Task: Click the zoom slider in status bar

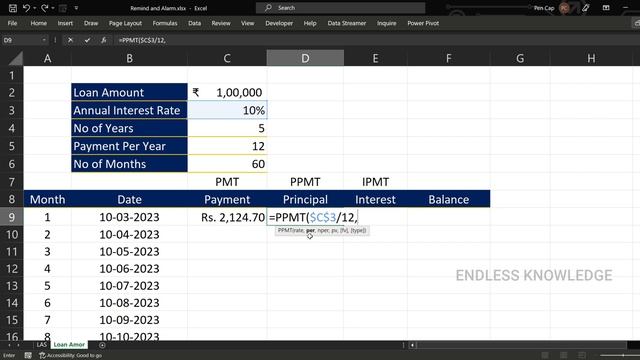Action: pos(622,356)
